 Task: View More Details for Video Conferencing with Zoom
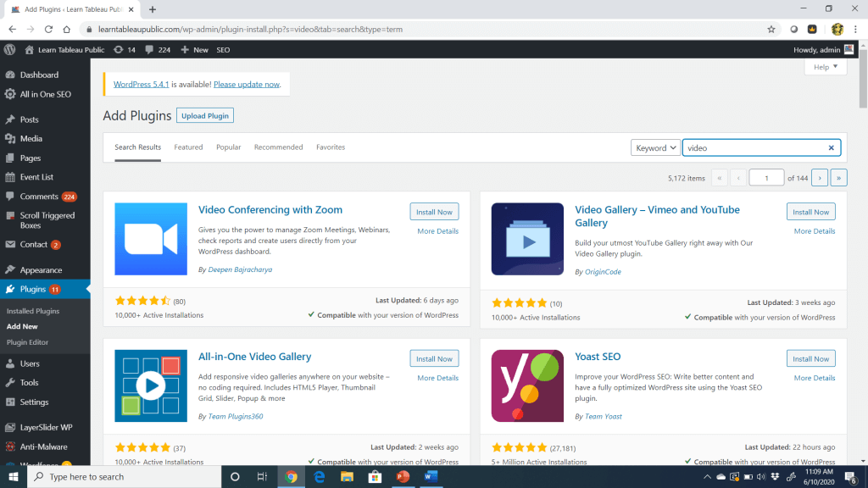coord(438,231)
